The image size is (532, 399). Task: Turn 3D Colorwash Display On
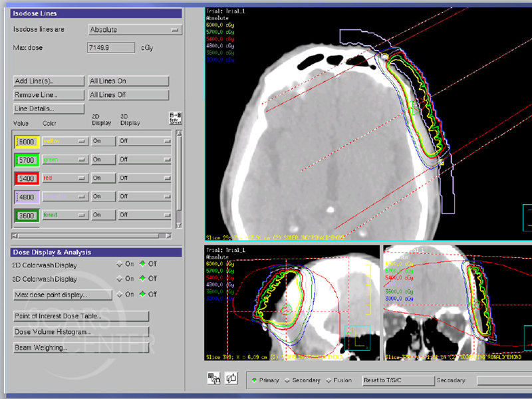[120, 279]
